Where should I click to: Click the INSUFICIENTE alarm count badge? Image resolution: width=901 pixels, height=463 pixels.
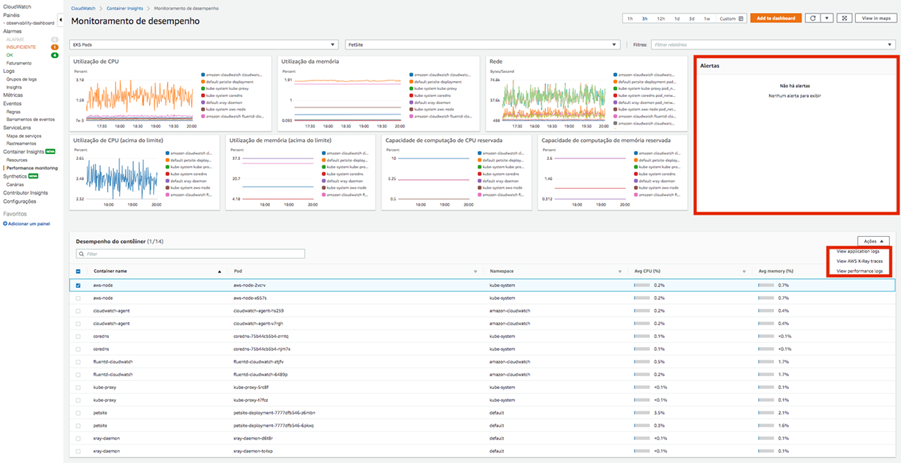(55, 47)
